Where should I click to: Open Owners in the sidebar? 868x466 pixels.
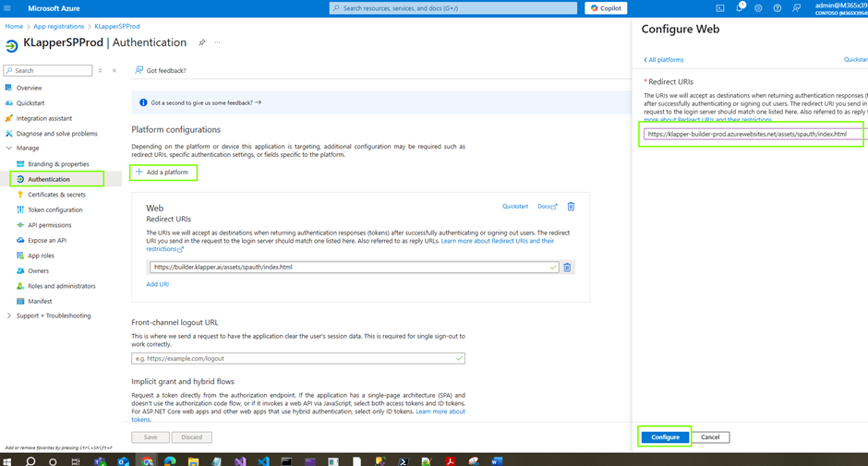coord(38,271)
